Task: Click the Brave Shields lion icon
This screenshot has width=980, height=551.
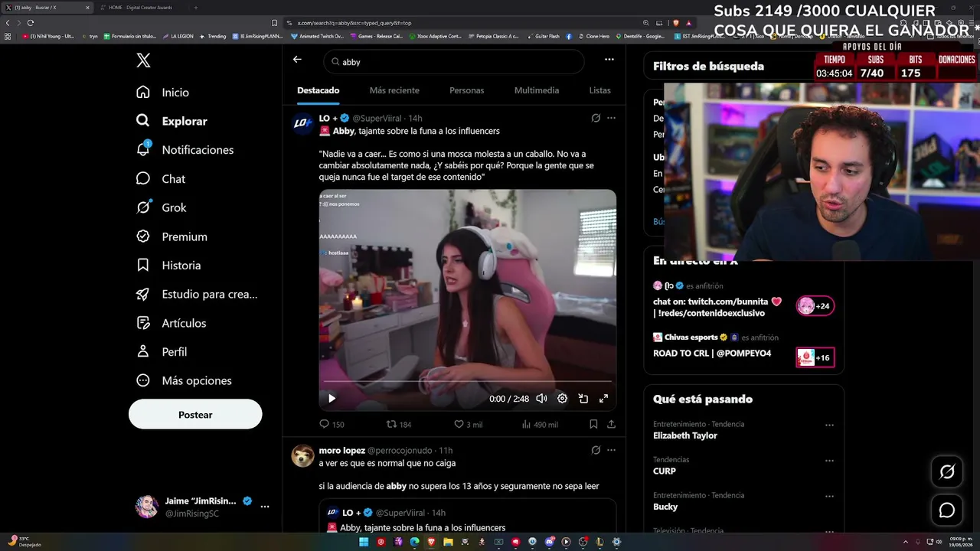Action: coord(675,23)
